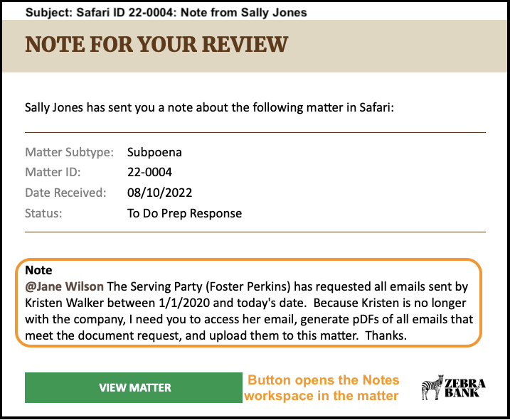The height and width of the screenshot is (420, 510).
Task: Click the Date Received value 08/10/2022
Action: 159,193
